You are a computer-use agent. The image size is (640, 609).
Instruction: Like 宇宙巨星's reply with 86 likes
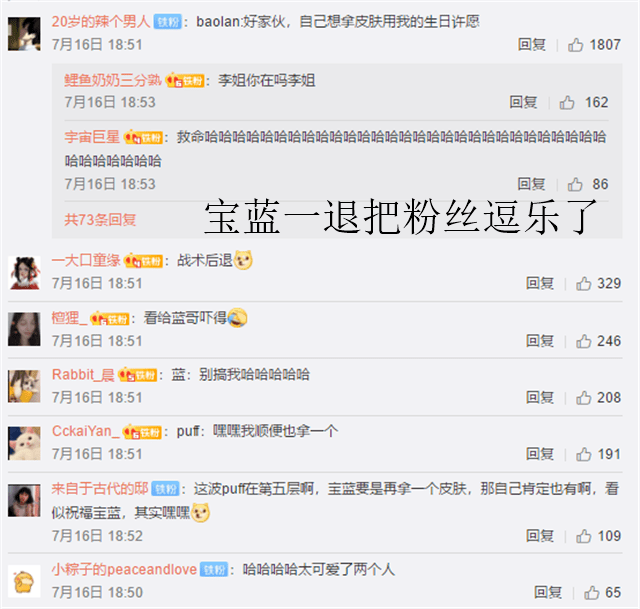point(575,184)
